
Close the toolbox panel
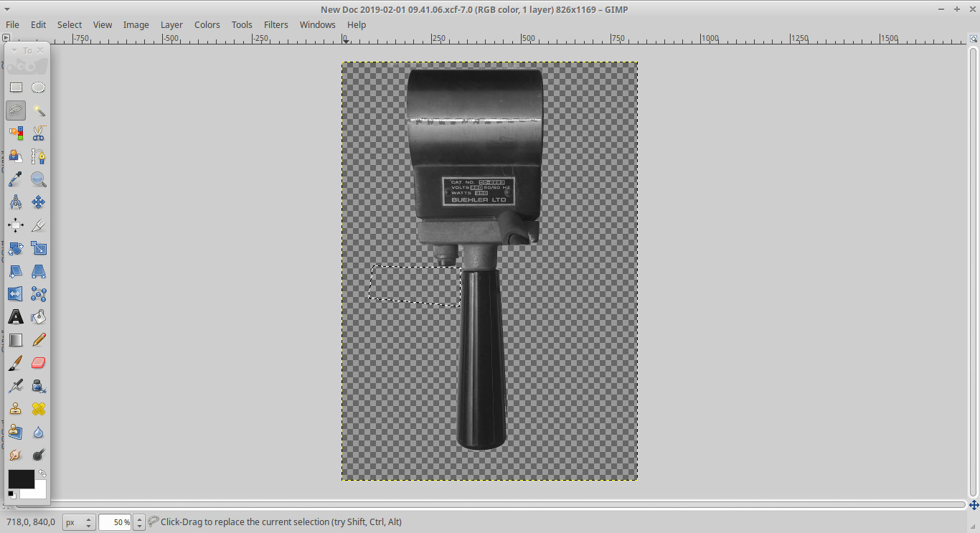tap(40, 50)
